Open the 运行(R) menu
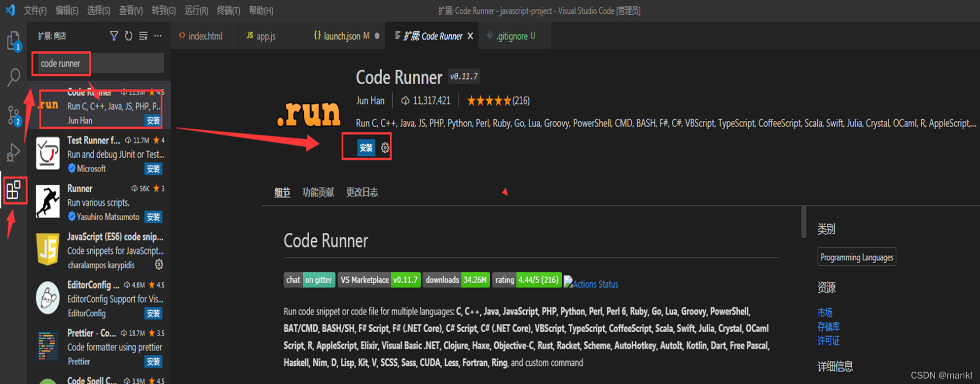 (196, 10)
